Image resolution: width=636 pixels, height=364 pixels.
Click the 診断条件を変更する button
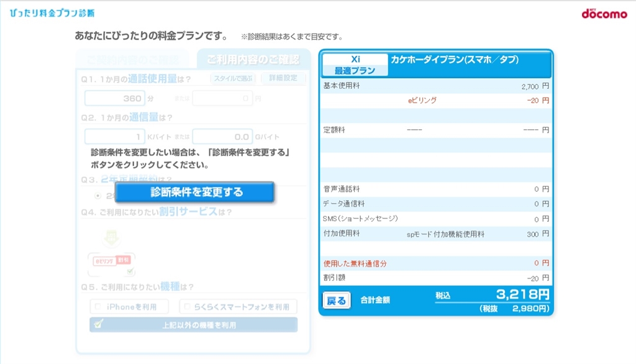pos(194,192)
